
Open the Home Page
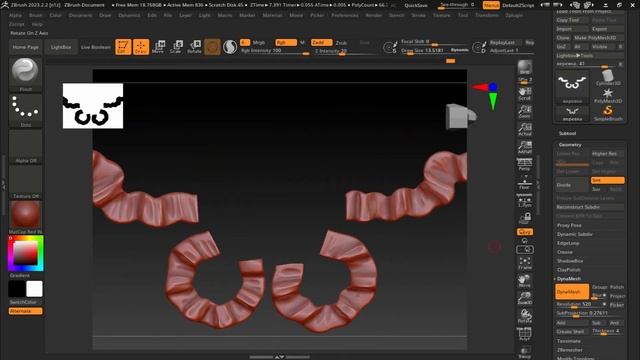pyautogui.click(x=25, y=47)
